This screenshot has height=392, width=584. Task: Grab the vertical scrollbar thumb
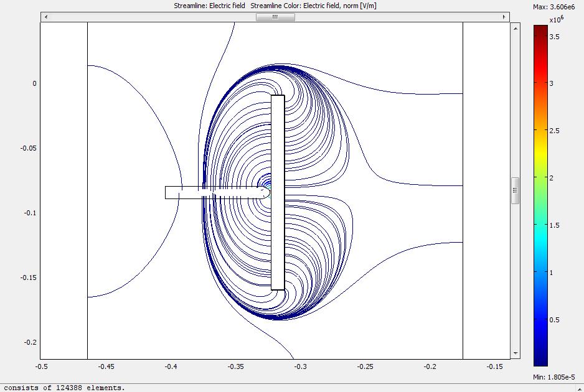coord(514,190)
